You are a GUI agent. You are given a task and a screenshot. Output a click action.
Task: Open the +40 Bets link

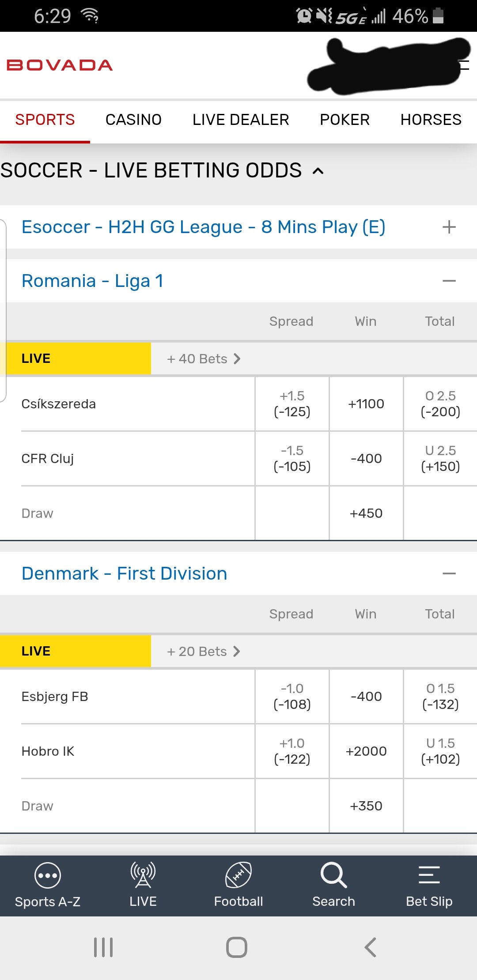click(x=204, y=359)
